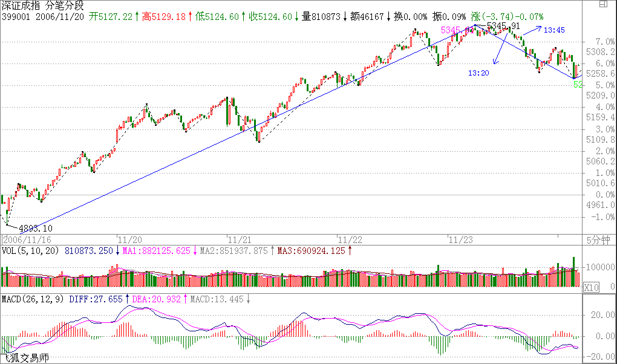Click the X10 volume scale button
This screenshot has width=617, height=364.
[x=592, y=288]
